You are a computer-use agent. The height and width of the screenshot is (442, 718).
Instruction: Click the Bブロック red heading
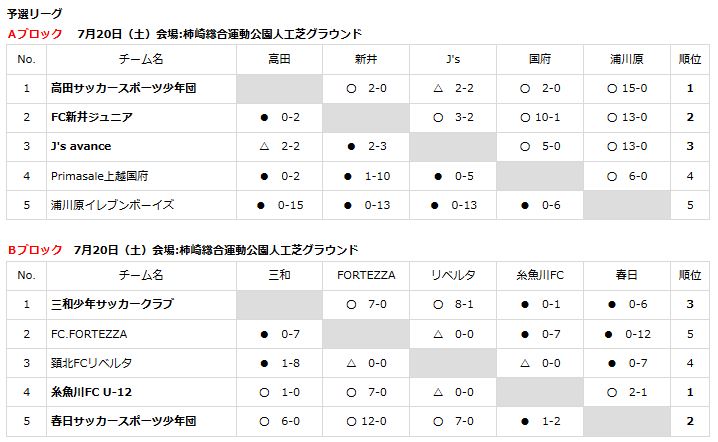(35, 250)
